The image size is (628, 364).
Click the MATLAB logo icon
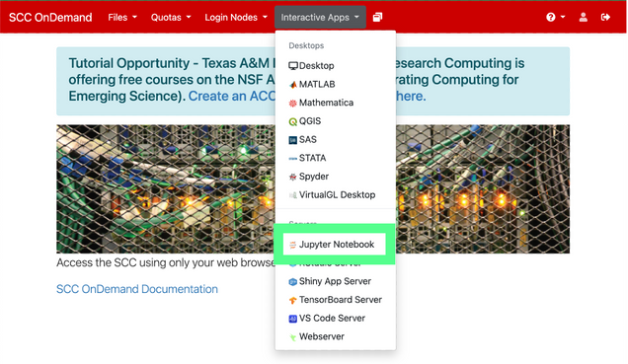293,85
